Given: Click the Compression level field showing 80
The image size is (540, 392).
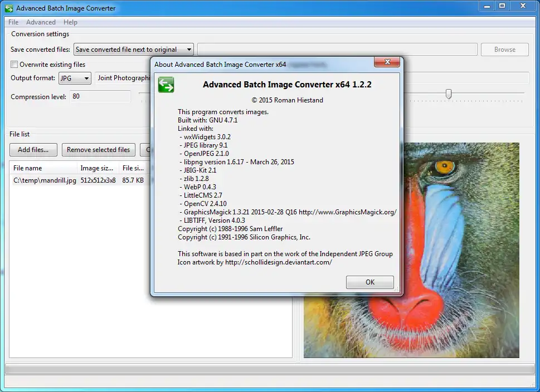Looking at the screenshot, I should point(100,96).
